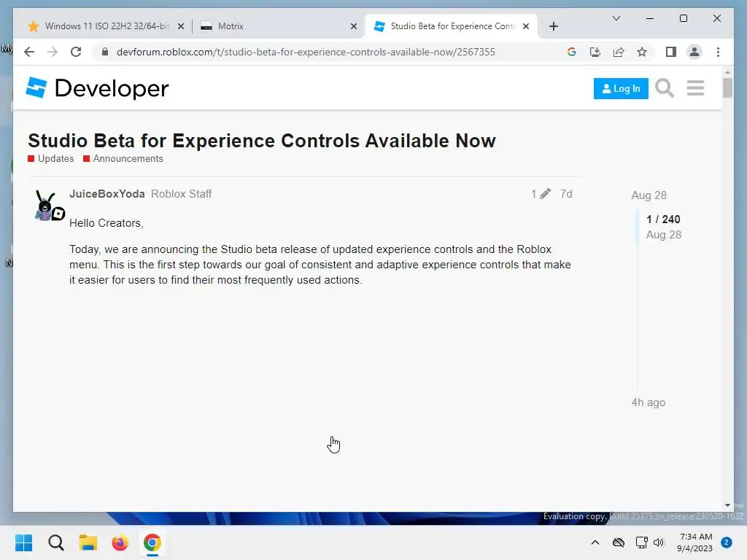Open the forum search magnifier
The height and width of the screenshot is (560, 747).
[x=664, y=88]
